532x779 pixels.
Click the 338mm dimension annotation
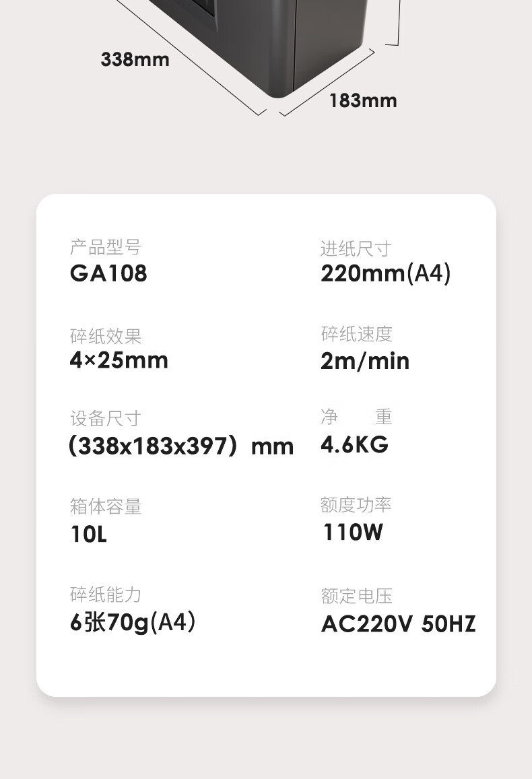(135, 60)
